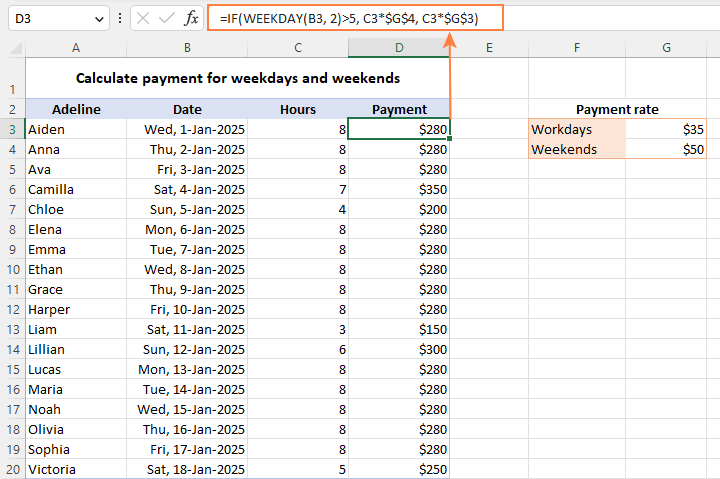Select column C header
The height and width of the screenshot is (479, 720).
(x=298, y=48)
